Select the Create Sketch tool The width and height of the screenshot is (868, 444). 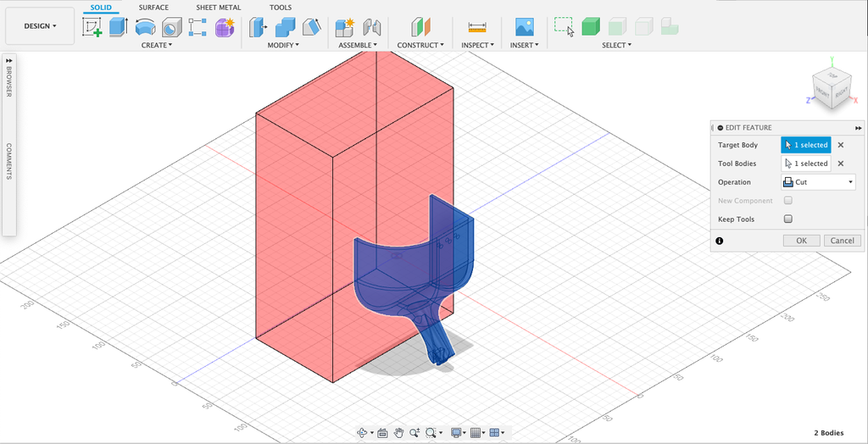[x=92, y=27]
